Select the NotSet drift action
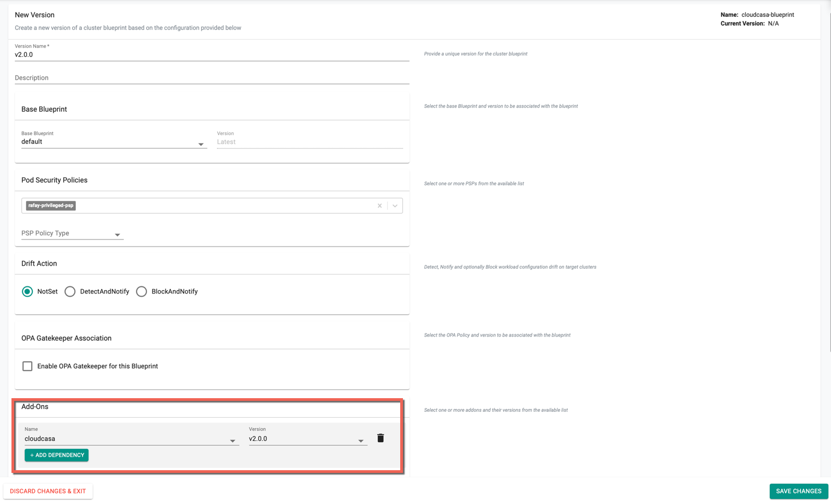This screenshot has height=504, width=831. (27, 292)
